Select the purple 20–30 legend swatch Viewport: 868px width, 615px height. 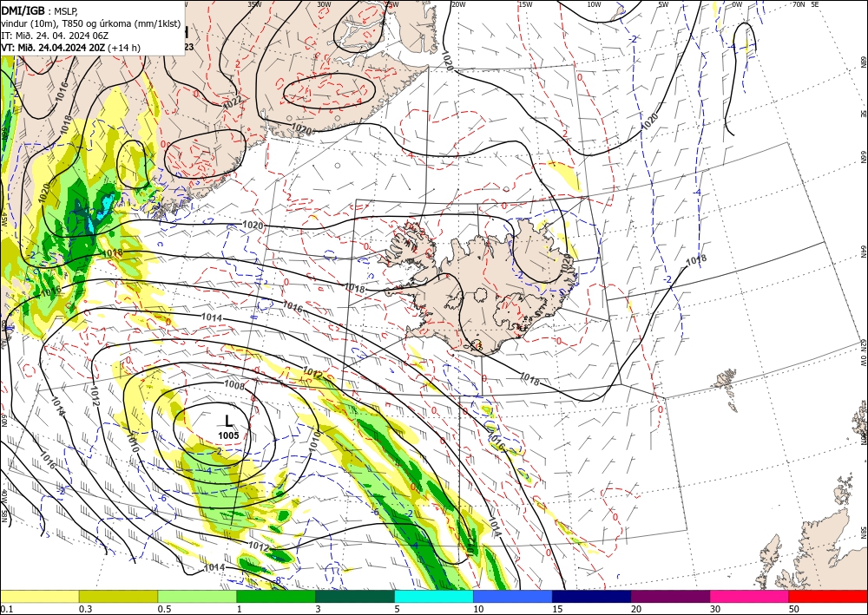tap(670, 596)
